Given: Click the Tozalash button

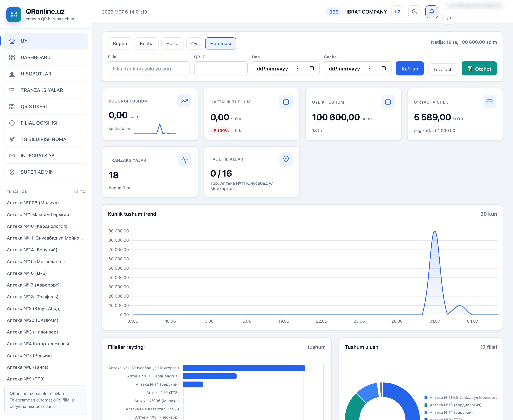Looking at the screenshot, I should [442, 69].
